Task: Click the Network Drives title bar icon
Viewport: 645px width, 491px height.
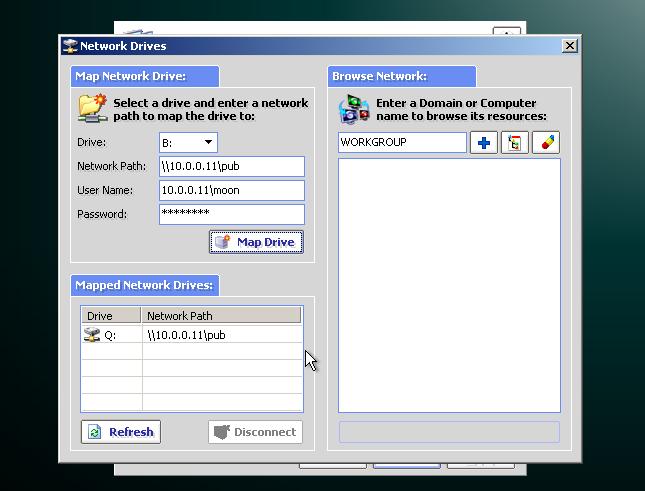Action: [x=70, y=46]
